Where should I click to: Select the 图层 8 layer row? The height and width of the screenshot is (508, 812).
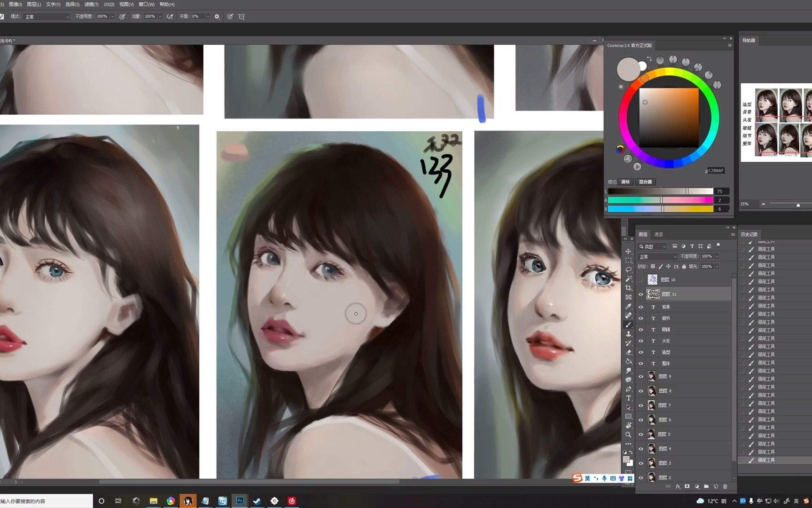coord(684,391)
